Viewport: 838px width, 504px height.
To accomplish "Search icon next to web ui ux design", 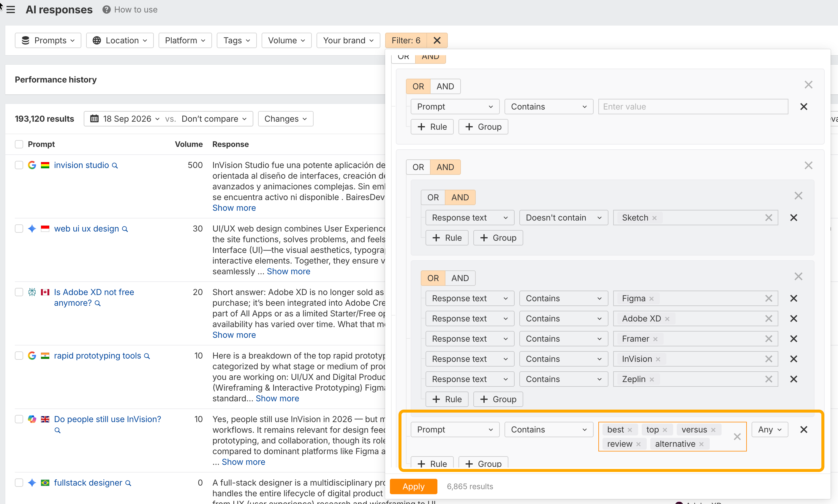I will tap(125, 229).
